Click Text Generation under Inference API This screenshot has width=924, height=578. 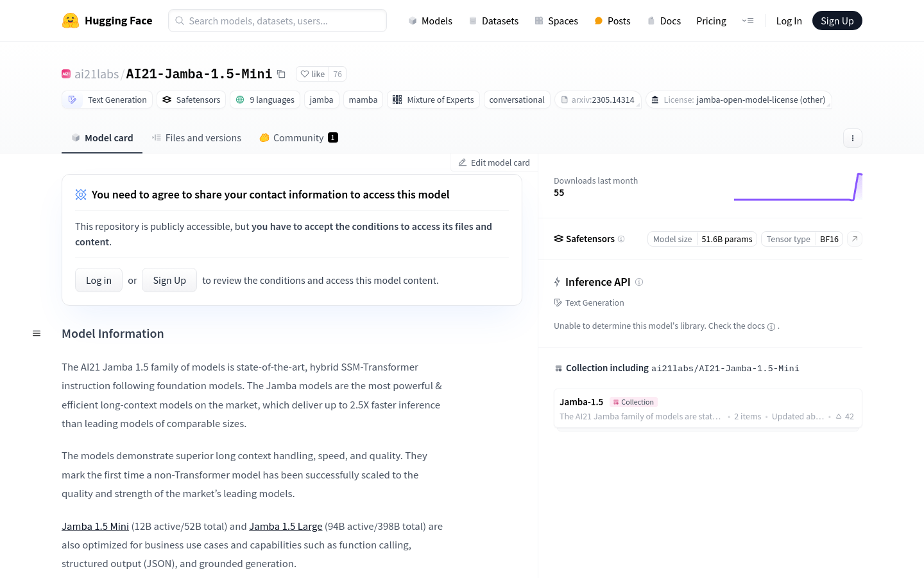pyautogui.click(x=589, y=302)
